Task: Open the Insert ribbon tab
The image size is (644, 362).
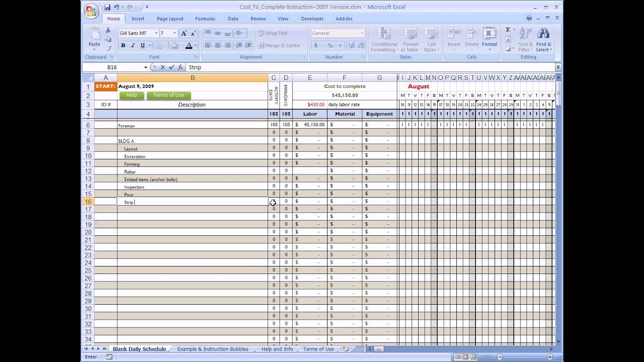Action: pyautogui.click(x=138, y=19)
